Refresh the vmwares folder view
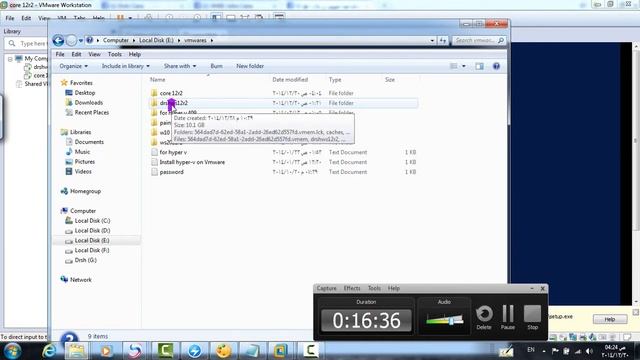Image resolution: width=640 pixels, height=360 pixels. click(443, 40)
